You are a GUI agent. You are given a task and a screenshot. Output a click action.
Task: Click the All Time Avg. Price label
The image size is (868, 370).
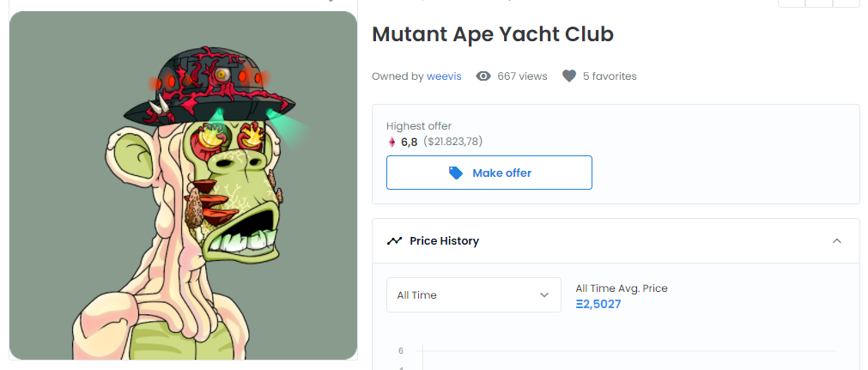[x=622, y=288]
